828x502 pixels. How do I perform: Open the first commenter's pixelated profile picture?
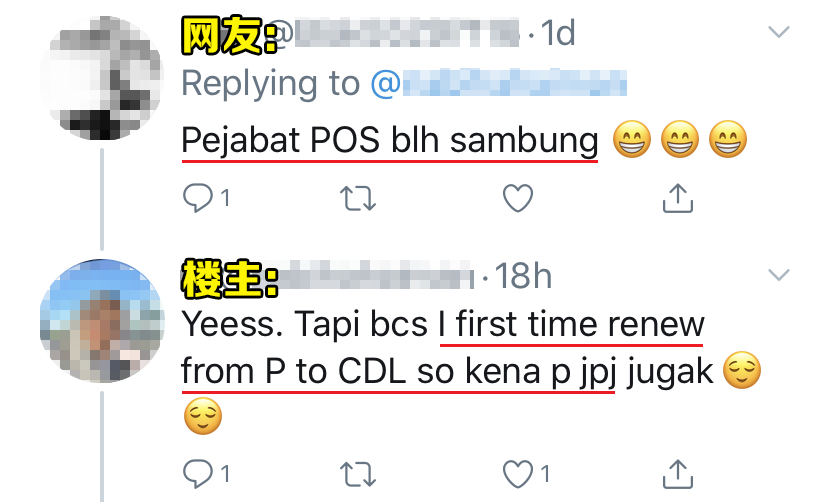[102, 78]
